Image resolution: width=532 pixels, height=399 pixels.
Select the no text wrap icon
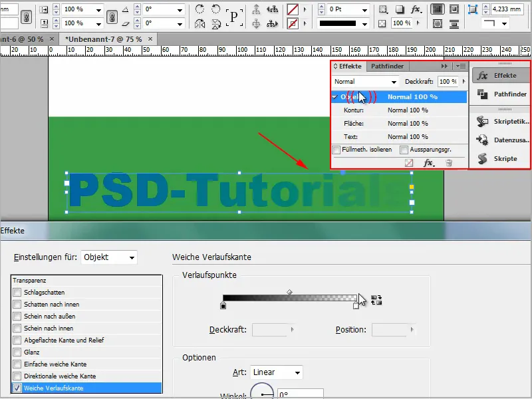438,9
